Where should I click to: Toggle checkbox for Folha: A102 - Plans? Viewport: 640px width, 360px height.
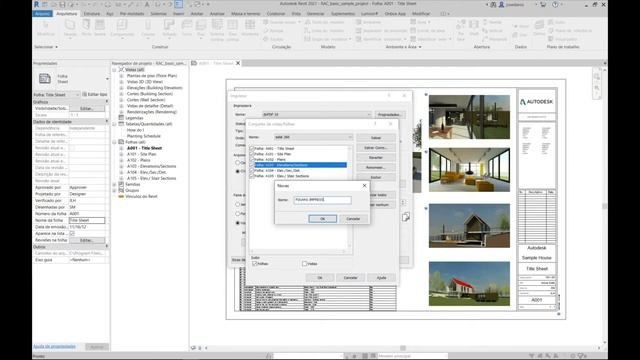(x=252, y=160)
